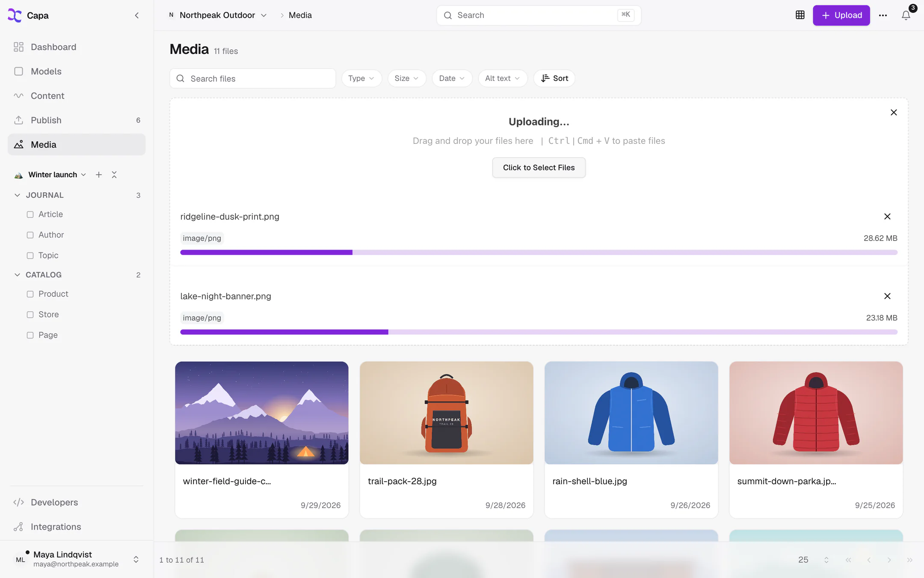The height and width of the screenshot is (578, 924).
Task: Click the Click to Select Files button
Action: coord(539,167)
